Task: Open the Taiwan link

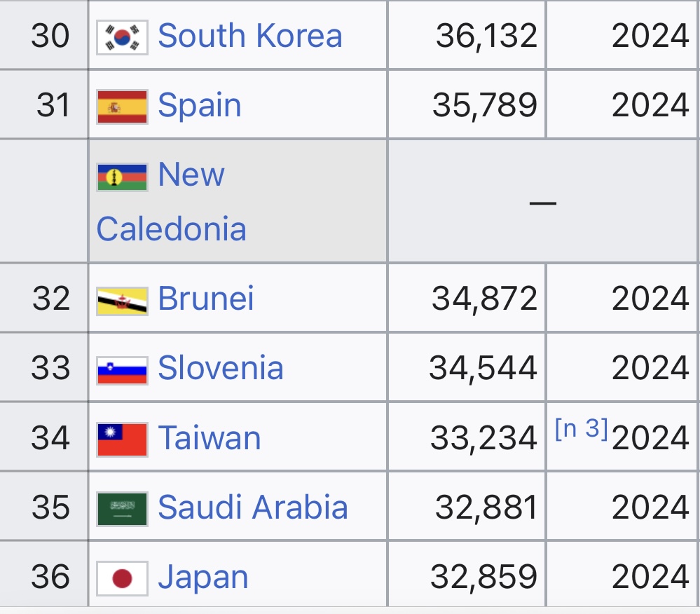Action: point(210,438)
